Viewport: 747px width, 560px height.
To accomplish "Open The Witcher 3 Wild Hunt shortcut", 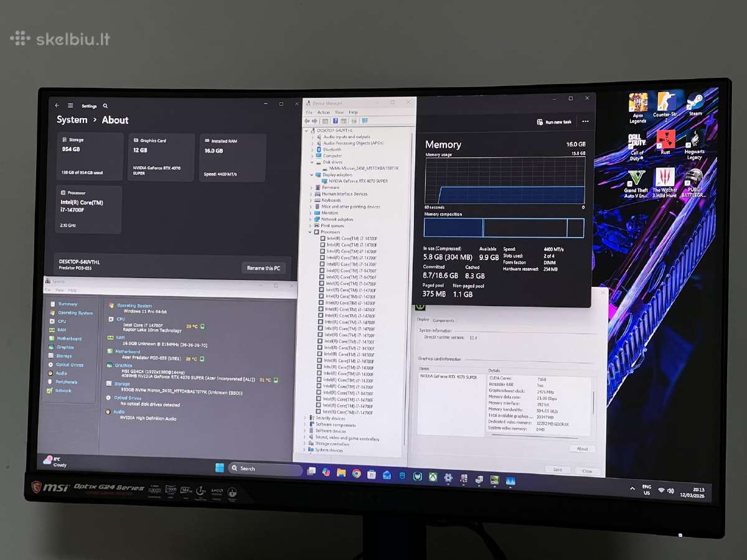I will pyautogui.click(x=665, y=182).
